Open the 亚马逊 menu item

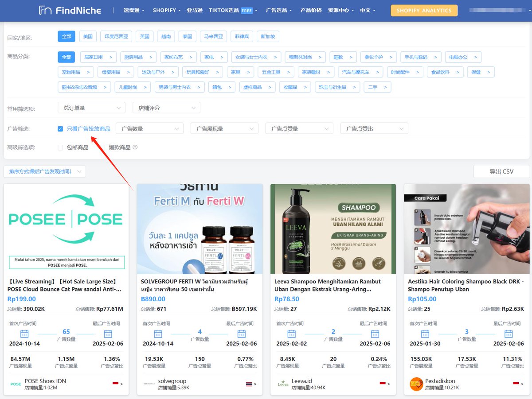[x=194, y=10]
